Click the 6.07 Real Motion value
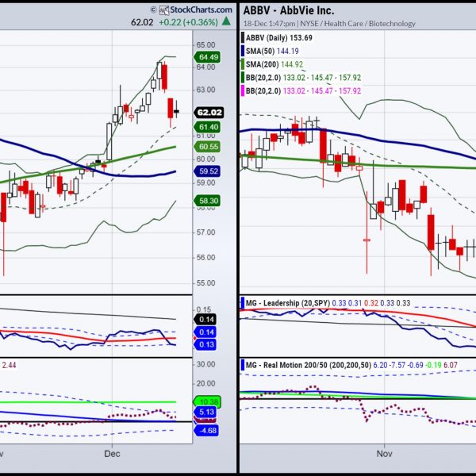The width and height of the screenshot is (476, 476). 451,365
